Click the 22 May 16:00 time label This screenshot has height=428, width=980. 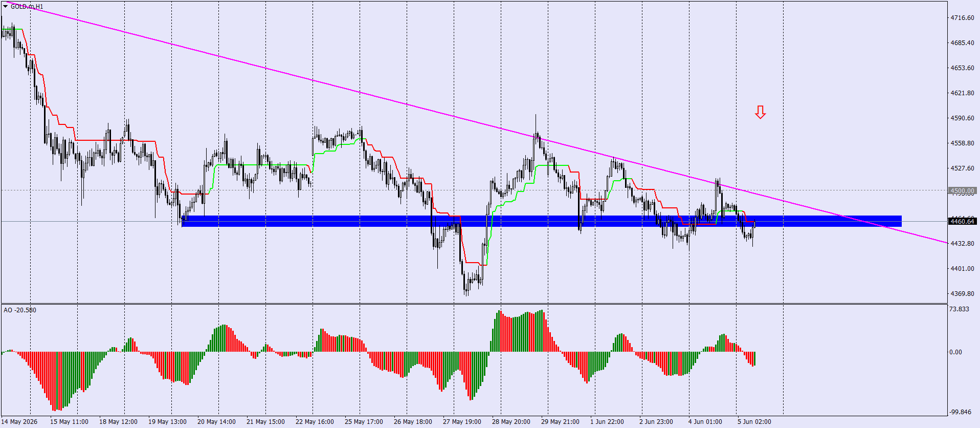point(315,422)
